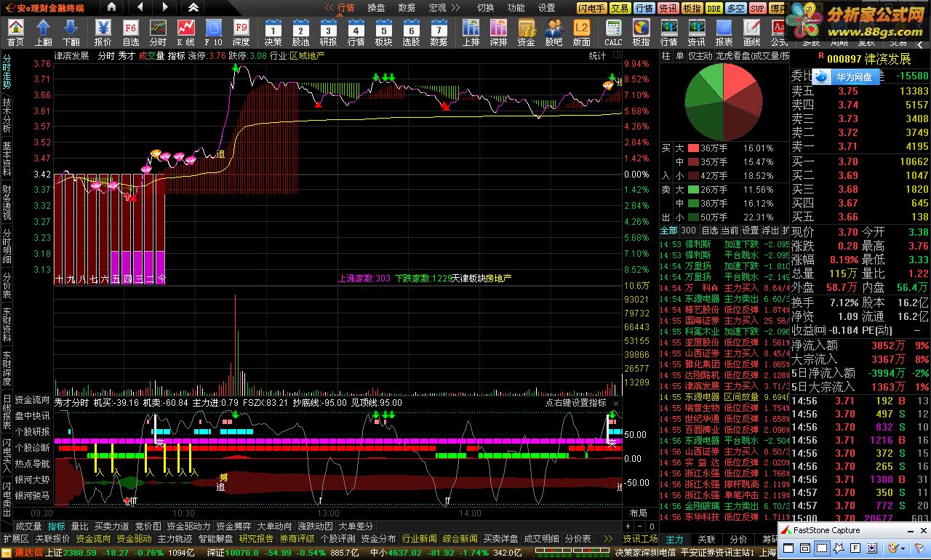931x560 pixels.
Task: Select 基本资料 in left sidebar
Action: (x=7, y=159)
